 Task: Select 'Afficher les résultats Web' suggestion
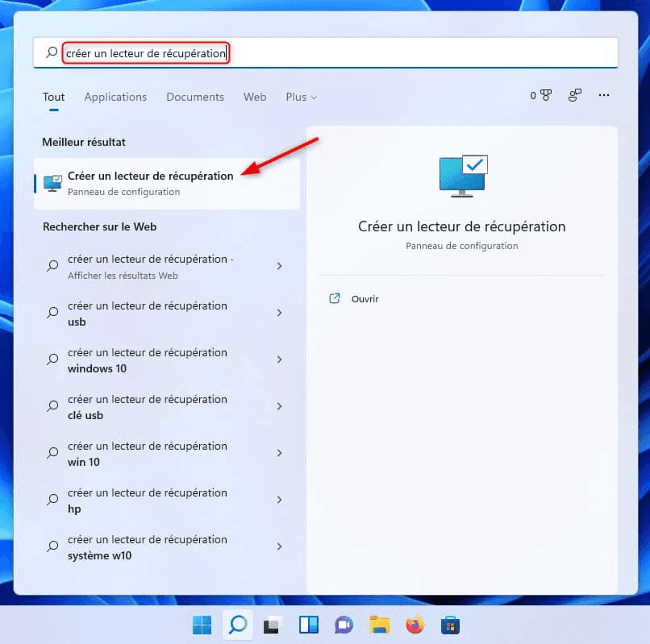[167, 267]
